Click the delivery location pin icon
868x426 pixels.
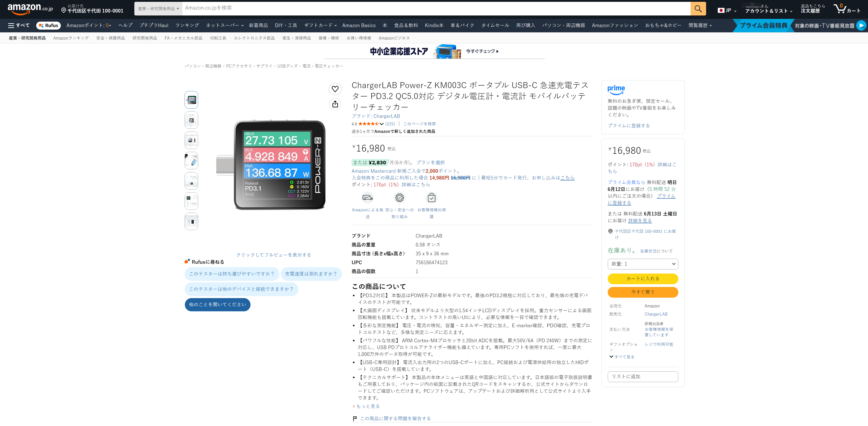pos(63,11)
